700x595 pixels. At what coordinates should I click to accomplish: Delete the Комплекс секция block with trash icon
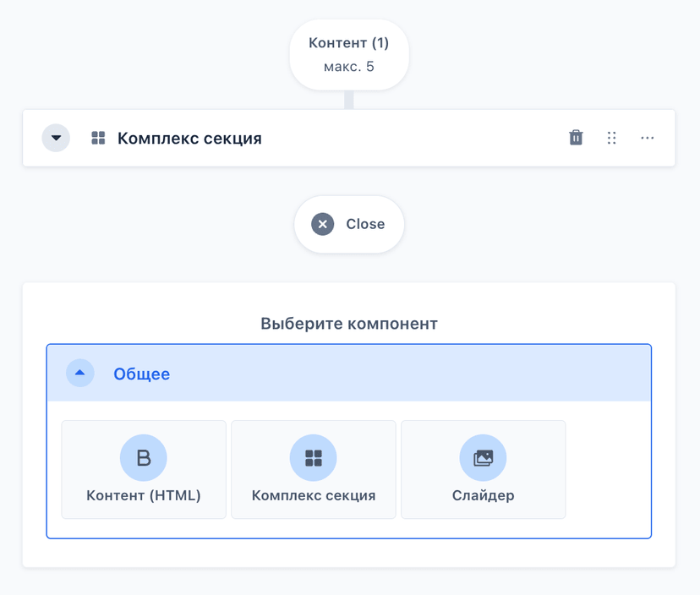pos(576,138)
